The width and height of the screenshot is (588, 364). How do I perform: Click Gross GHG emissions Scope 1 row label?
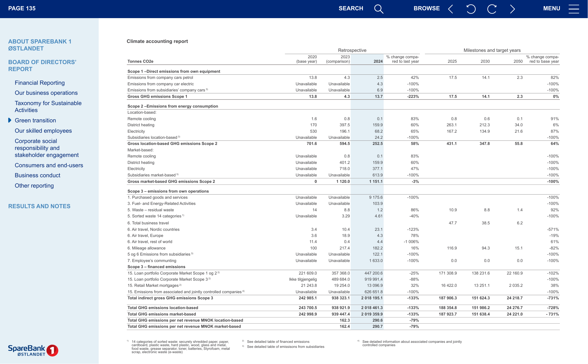click(157, 96)
